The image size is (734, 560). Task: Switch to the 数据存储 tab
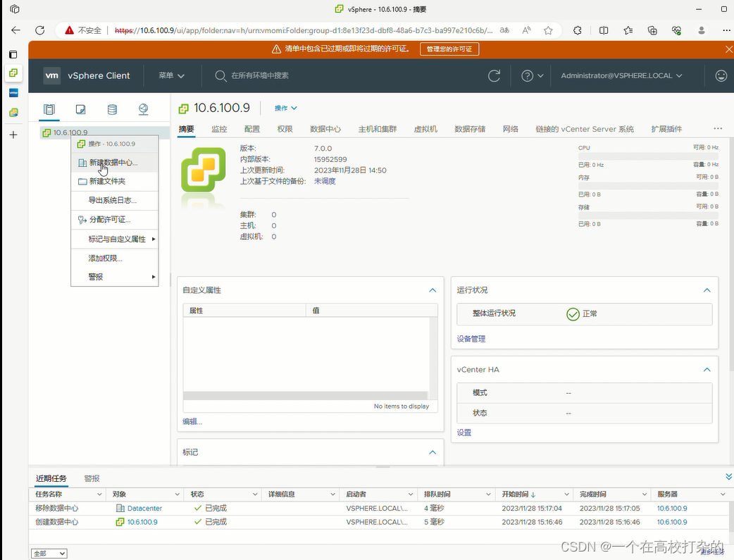tap(470, 129)
